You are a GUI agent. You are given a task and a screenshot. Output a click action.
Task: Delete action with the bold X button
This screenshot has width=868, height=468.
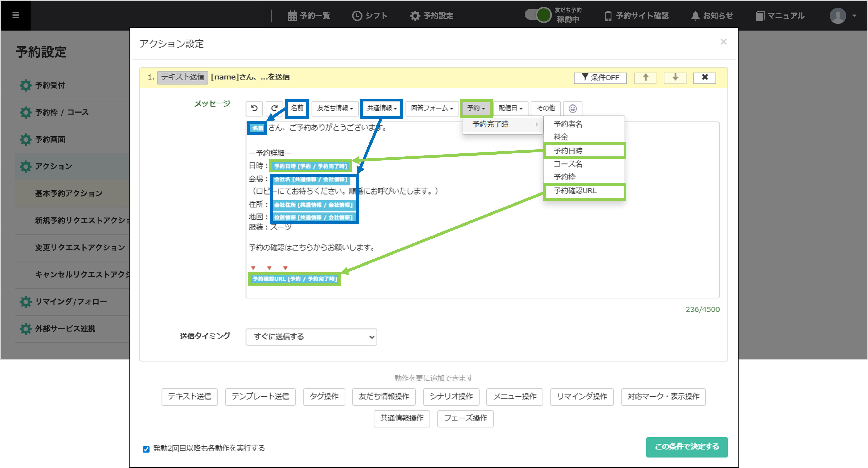click(x=705, y=78)
